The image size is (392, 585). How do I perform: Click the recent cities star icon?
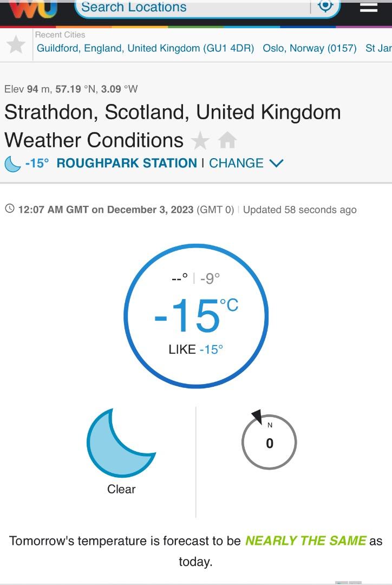(x=16, y=44)
